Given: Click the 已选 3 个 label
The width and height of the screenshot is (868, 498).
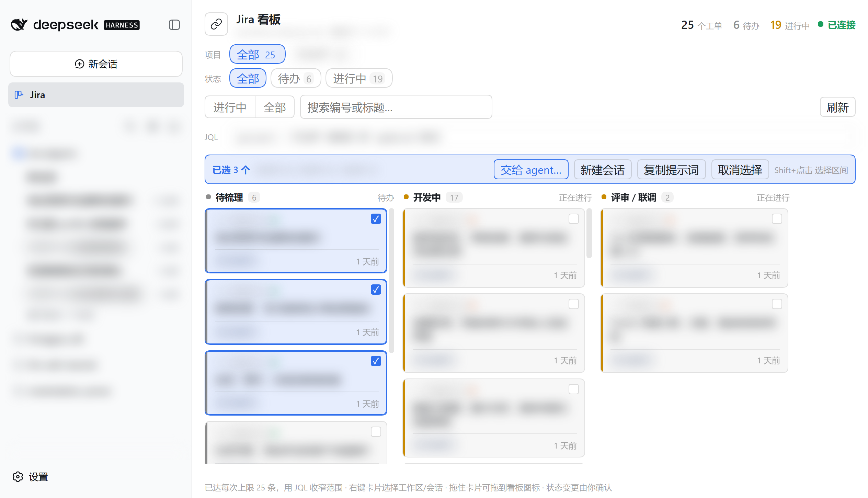Looking at the screenshot, I should point(231,170).
